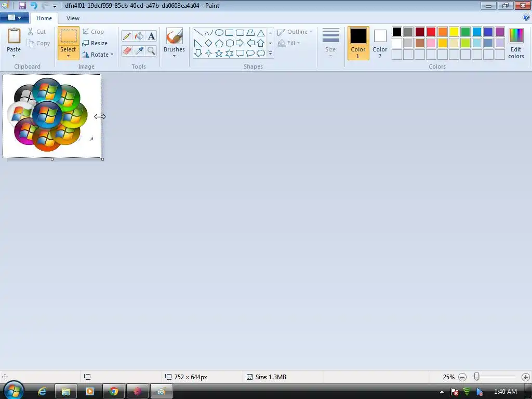532x399 pixels.
Task: Choose the Four-point star shape
Action: (x=209, y=54)
